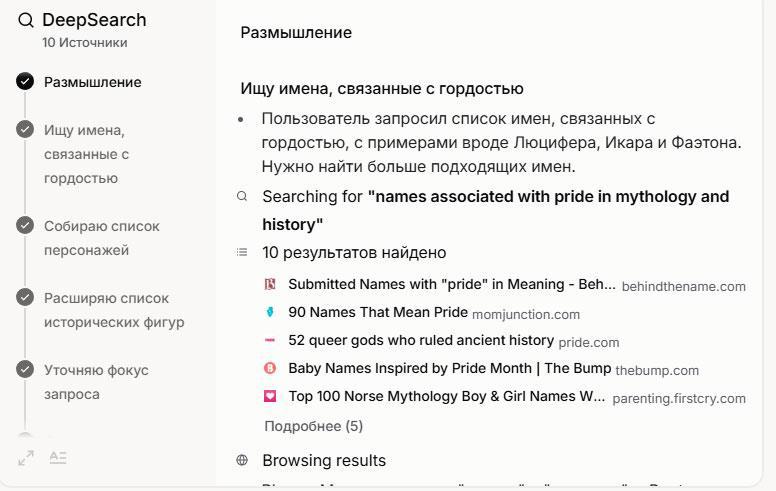Click the Top 100 Norse Mythology Names result
The width and height of the screenshot is (776, 491).
pyautogui.click(x=446, y=397)
